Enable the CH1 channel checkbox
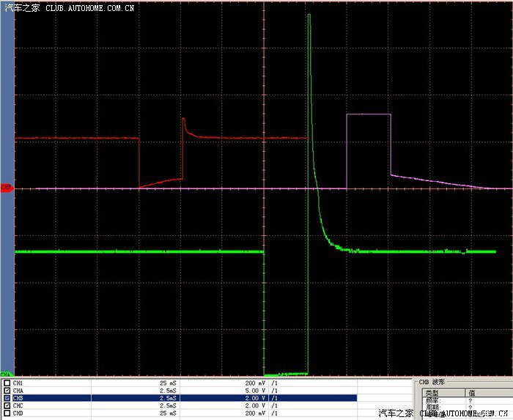 [7, 383]
